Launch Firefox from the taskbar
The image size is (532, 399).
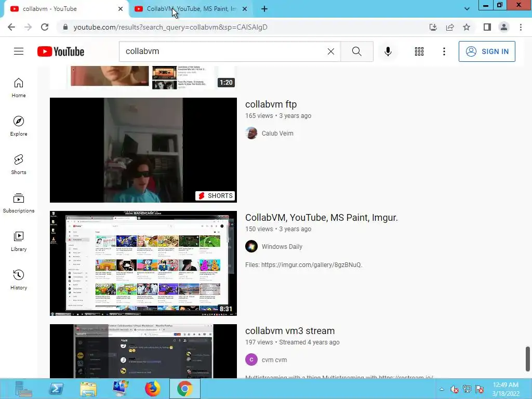point(153,389)
